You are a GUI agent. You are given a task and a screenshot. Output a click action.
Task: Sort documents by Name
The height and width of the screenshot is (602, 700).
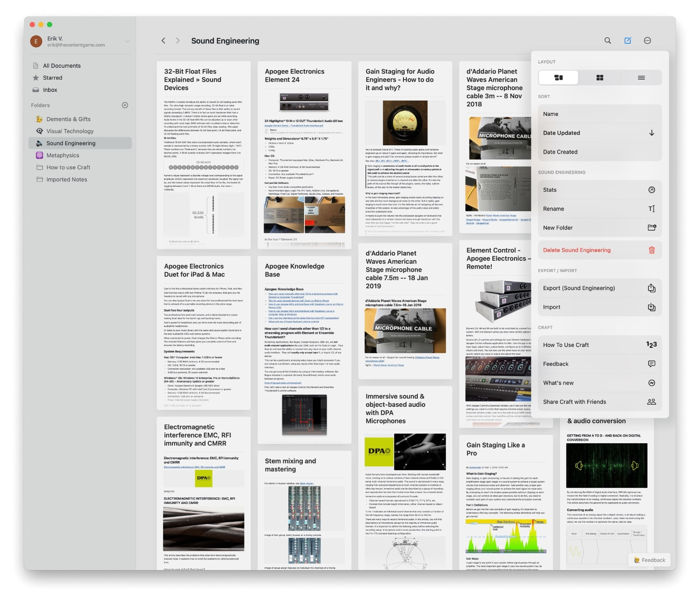[x=551, y=114]
